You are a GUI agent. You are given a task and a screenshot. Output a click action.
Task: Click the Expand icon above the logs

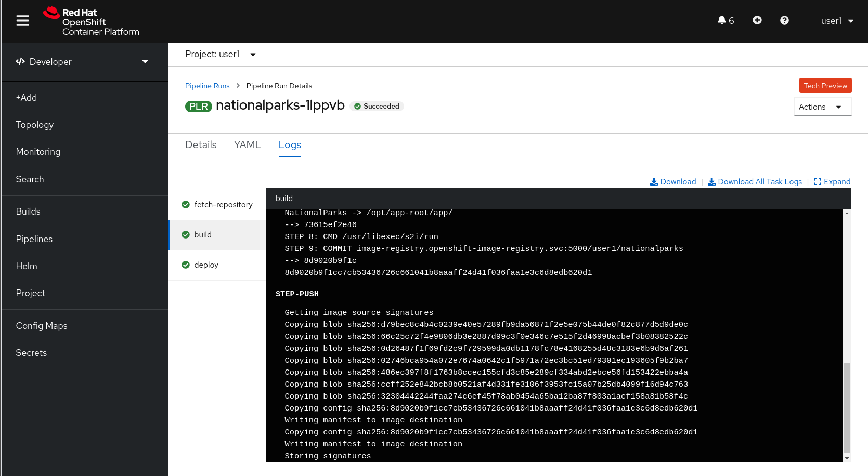832,181
